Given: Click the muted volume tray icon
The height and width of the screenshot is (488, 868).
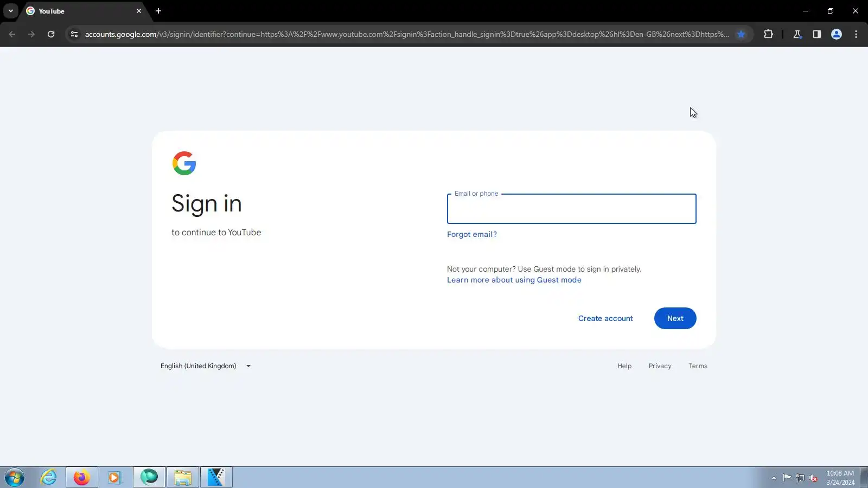Looking at the screenshot, I should coord(813,478).
